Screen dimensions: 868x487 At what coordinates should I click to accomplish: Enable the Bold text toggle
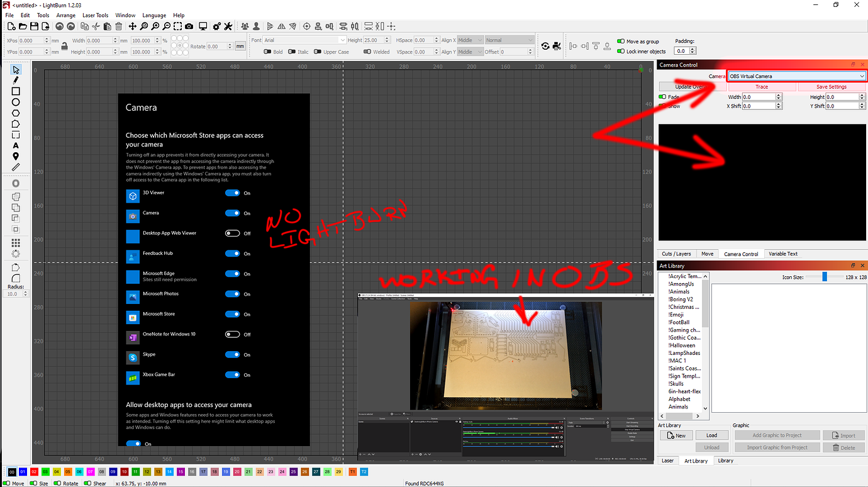[x=268, y=52]
